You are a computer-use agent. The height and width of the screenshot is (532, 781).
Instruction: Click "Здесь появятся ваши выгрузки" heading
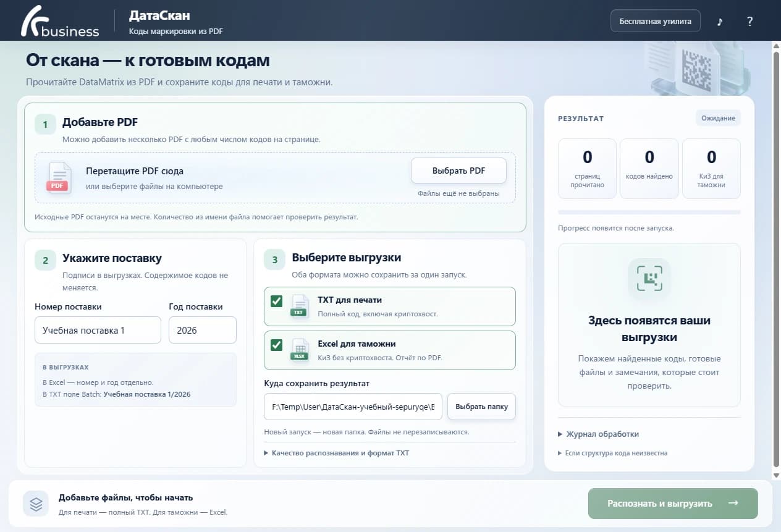[x=649, y=329]
